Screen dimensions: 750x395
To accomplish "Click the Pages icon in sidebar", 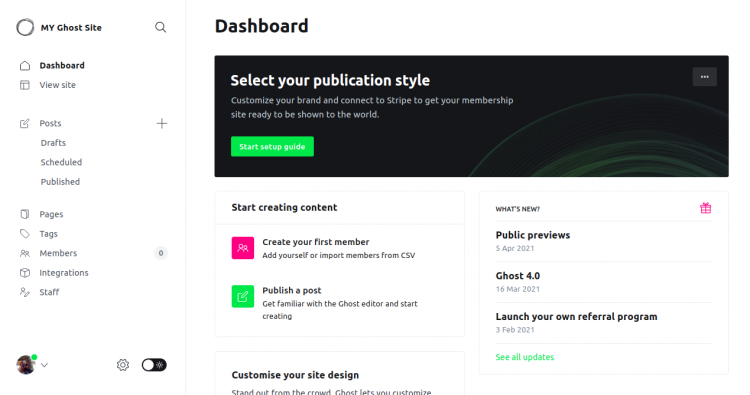I will click(25, 214).
